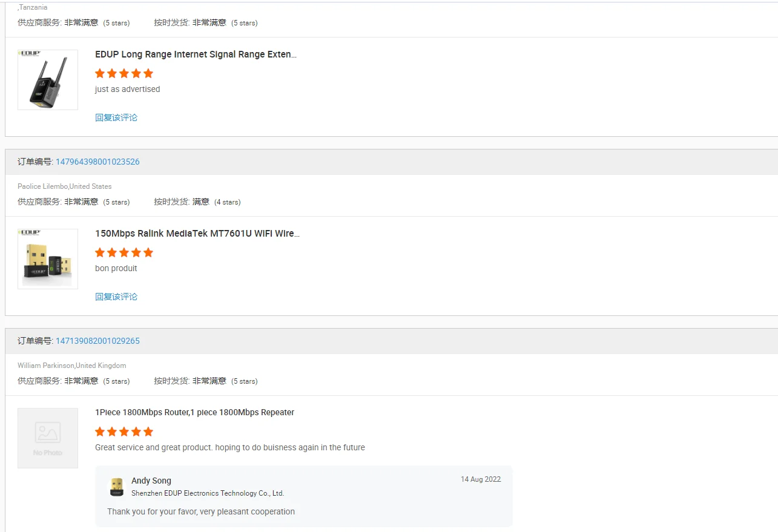Click buyer name Paolice Lilembo
Screen dimensions: 778x532
42,186
